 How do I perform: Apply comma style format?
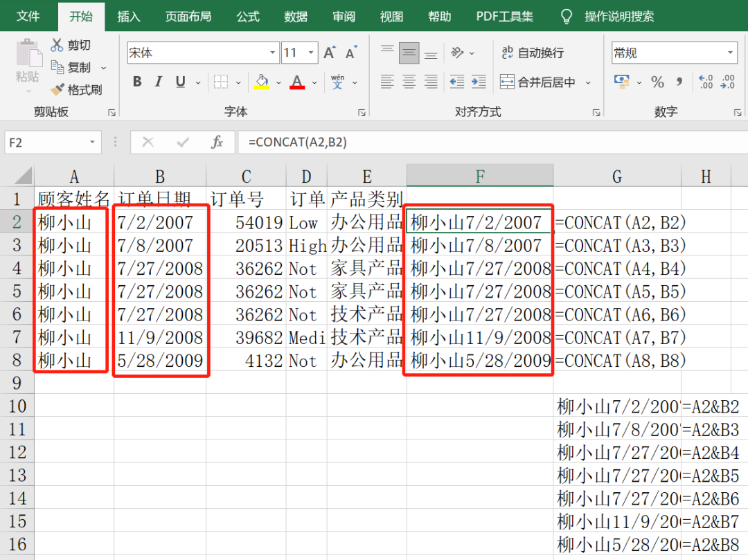click(x=679, y=82)
